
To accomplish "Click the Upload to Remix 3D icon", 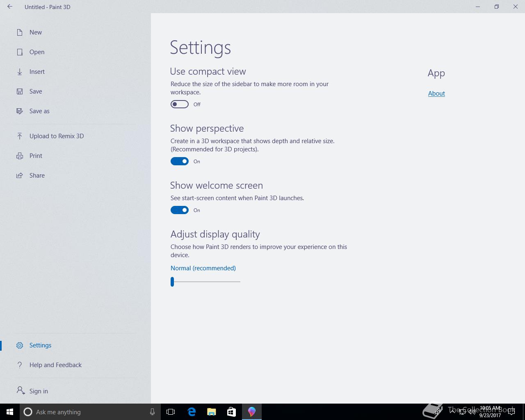I will [x=20, y=136].
